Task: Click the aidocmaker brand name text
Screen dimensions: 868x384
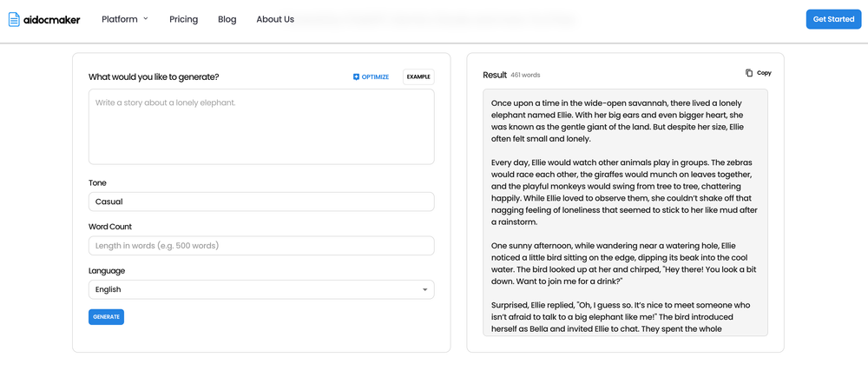Action: pyautogui.click(x=52, y=20)
